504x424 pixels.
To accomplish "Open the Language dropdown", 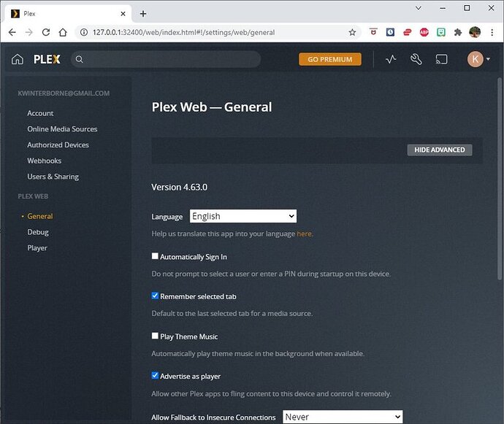I will coord(243,216).
